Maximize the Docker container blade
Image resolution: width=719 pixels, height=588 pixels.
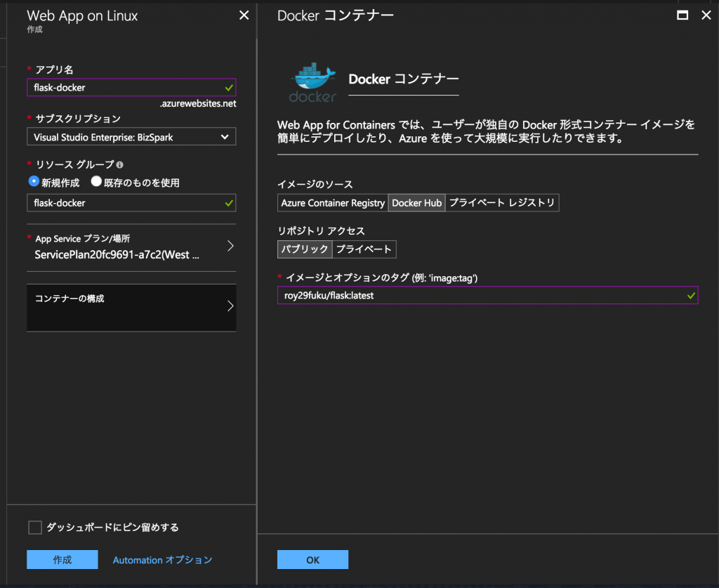point(682,15)
